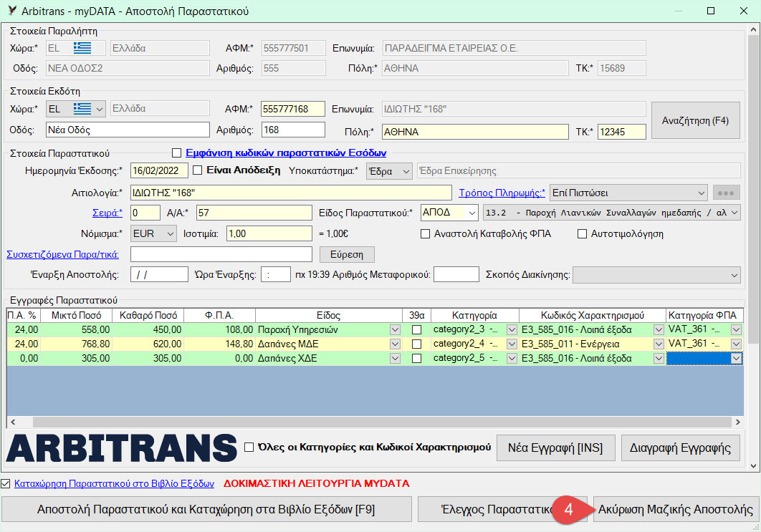Click the 'Καθαρό Ποσό' column header

(x=148, y=315)
